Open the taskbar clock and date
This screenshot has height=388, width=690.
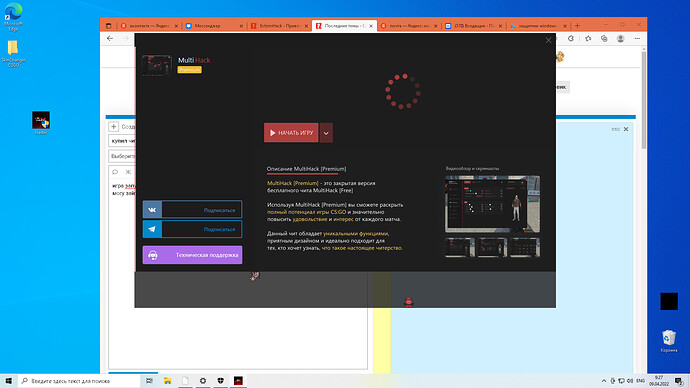point(659,381)
